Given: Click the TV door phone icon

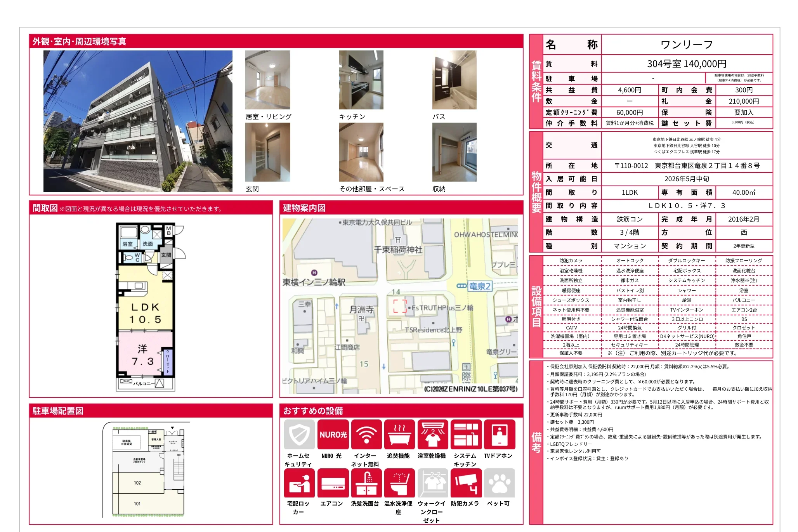Looking at the screenshot, I should coord(499,434).
